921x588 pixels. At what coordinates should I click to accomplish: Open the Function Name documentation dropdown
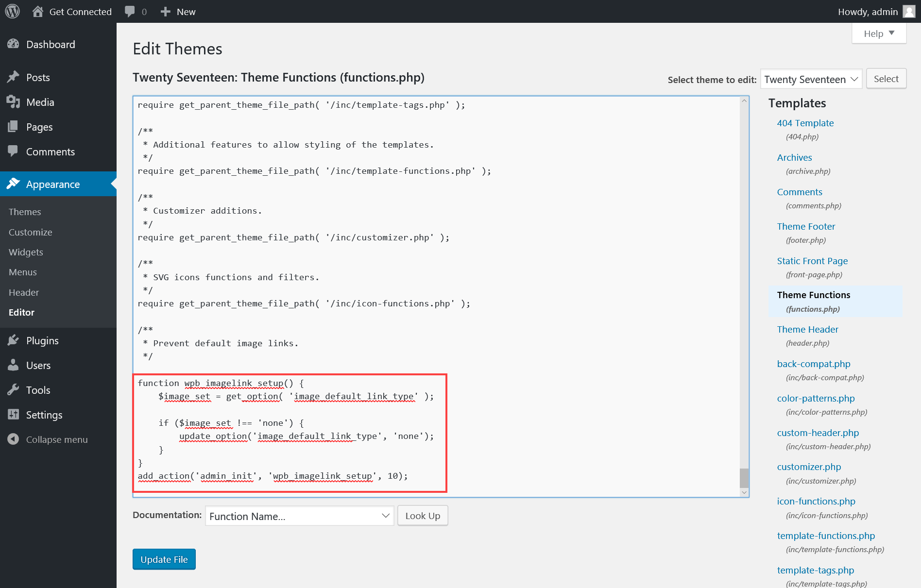point(299,516)
